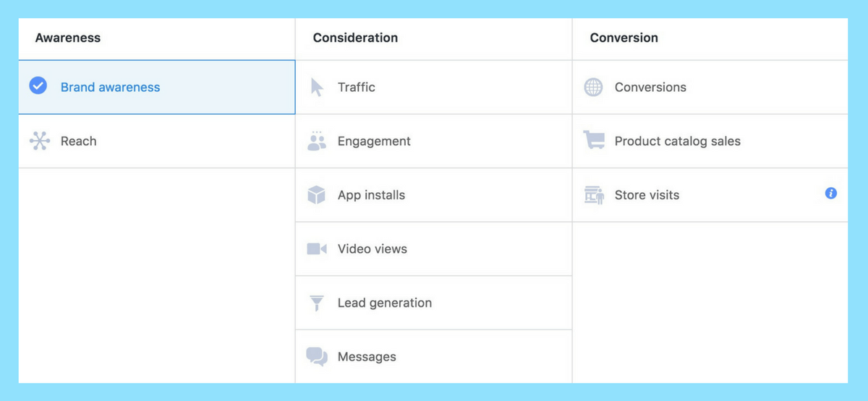This screenshot has width=868, height=401.
Task: Click the Traffic cursor icon
Action: pos(317,87)
